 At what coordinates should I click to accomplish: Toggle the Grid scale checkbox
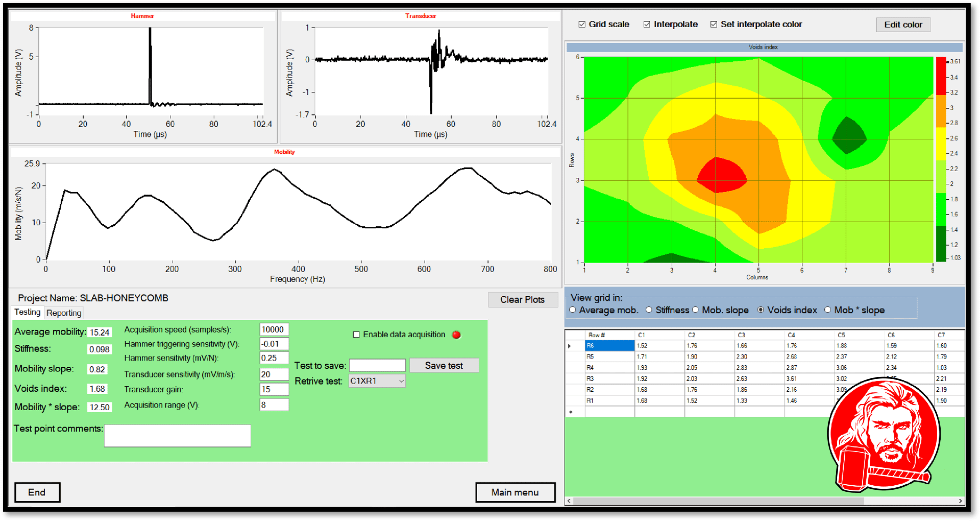582,25
